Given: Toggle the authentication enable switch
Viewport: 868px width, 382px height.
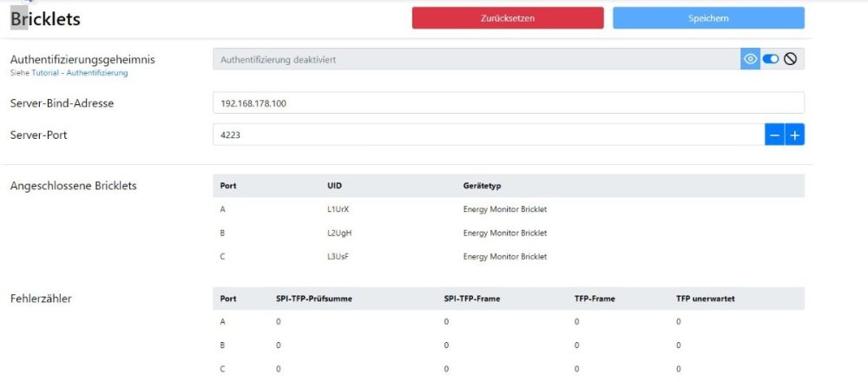Looking at the screenshot, I should pyautogui.click(x=771, y=59).
